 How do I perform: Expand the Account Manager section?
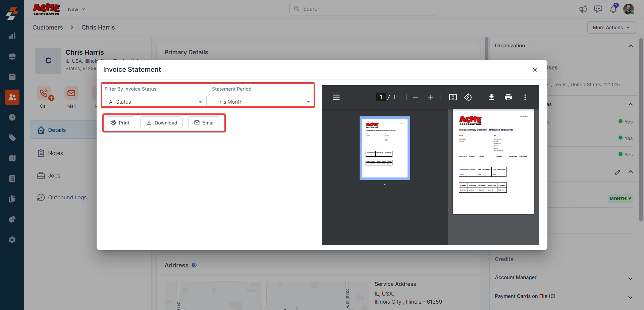point(631,278)
